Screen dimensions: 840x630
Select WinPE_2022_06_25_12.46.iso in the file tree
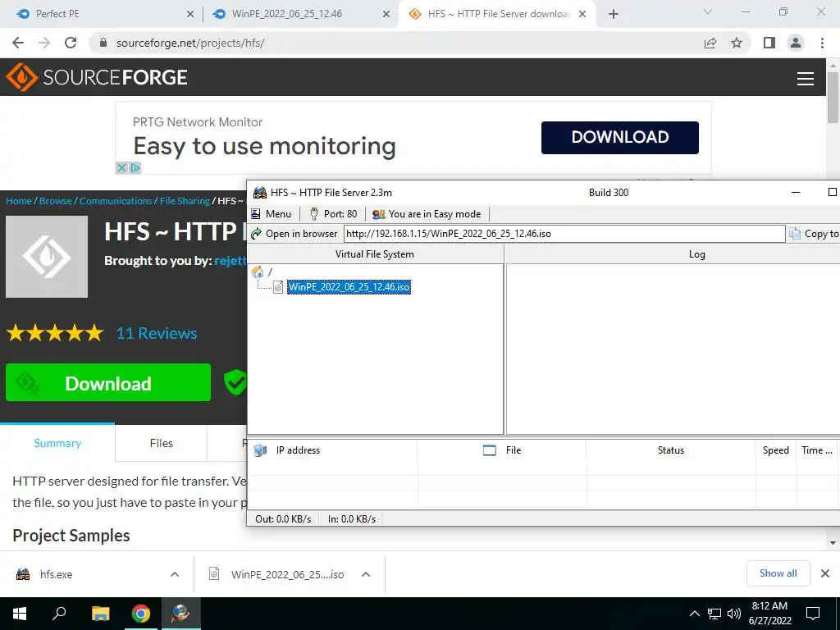point(349,287)
